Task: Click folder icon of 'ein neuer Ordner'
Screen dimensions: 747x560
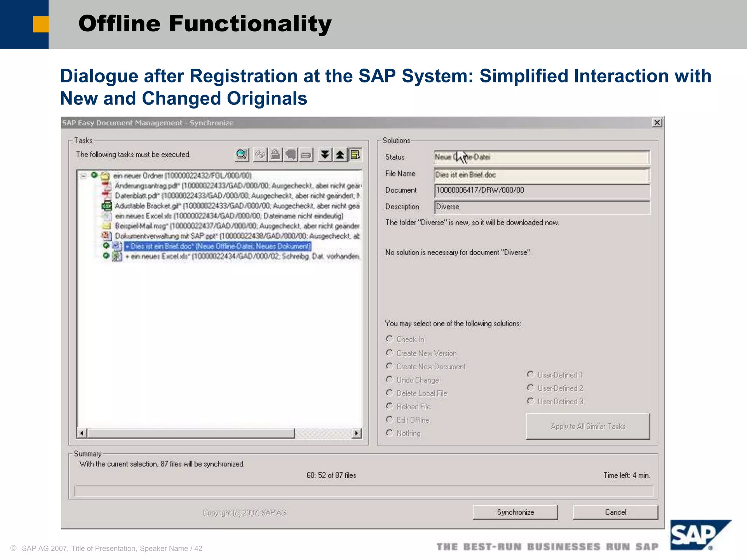Action: pos(105,176)
